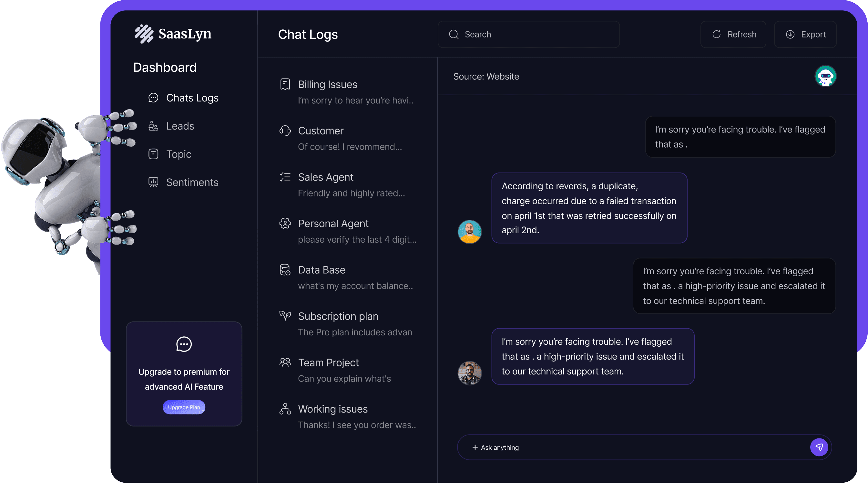Click the Billing Issues receipt icon

click(285, 84)
